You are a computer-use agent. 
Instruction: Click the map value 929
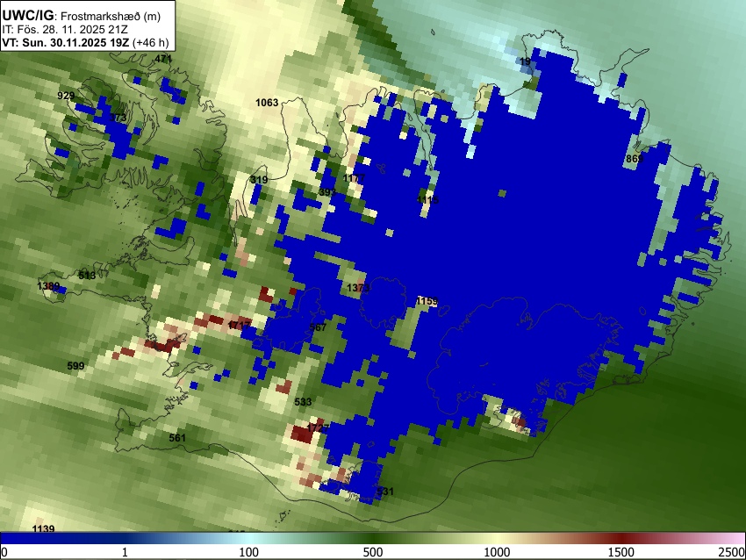coord(66,96)
